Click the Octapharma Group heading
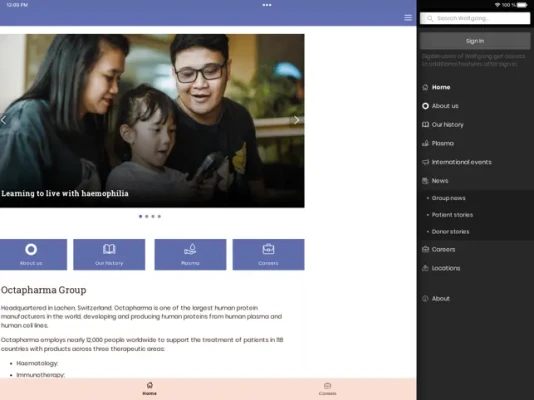 pos(44,290)
